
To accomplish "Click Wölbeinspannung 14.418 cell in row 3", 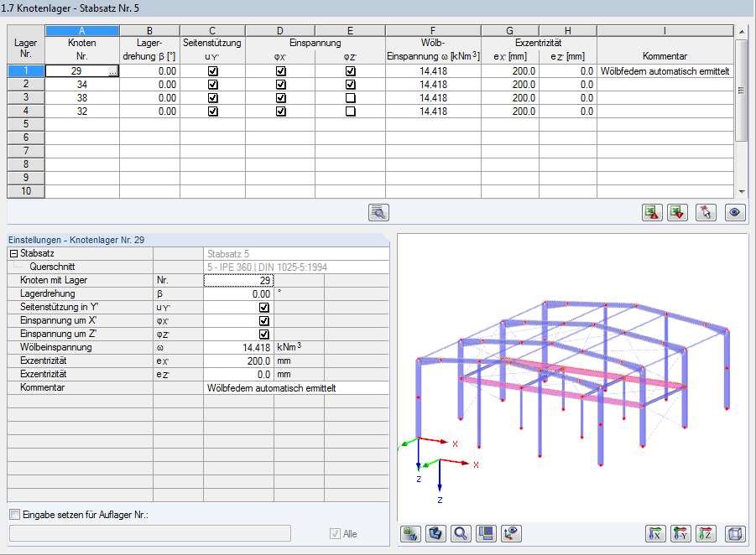I will tap(433, 98).
